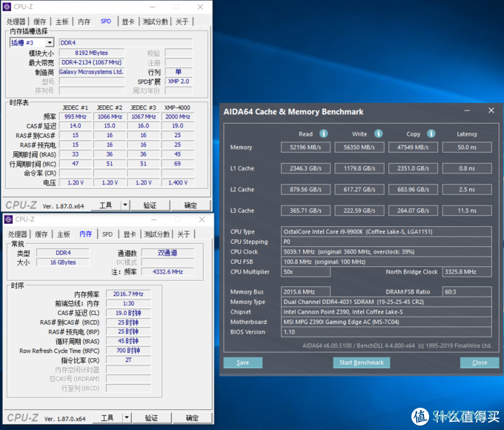Switch to SPD tab in bottom CPU-Z window
The width and height of the screenshot is (504, 430).
107,234
